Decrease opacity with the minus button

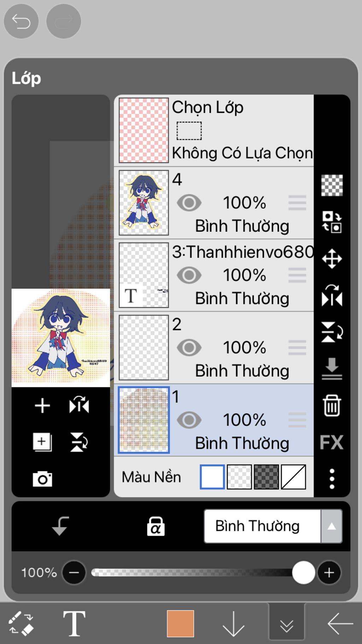(x=74, y=572)
